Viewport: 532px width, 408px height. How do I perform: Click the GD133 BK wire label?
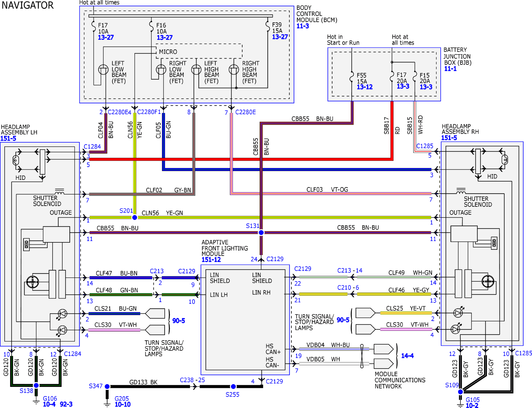click(x=143, y=382)
